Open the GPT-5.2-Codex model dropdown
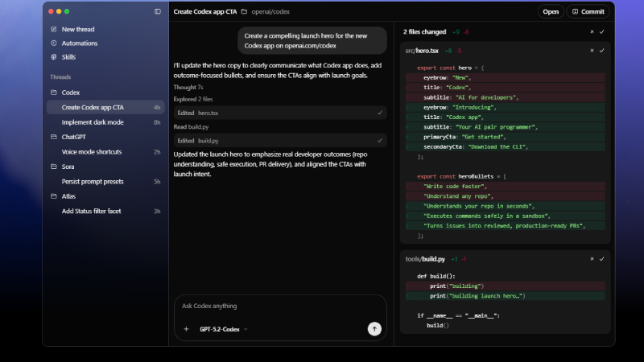644x362 pixels. [223, 329]
